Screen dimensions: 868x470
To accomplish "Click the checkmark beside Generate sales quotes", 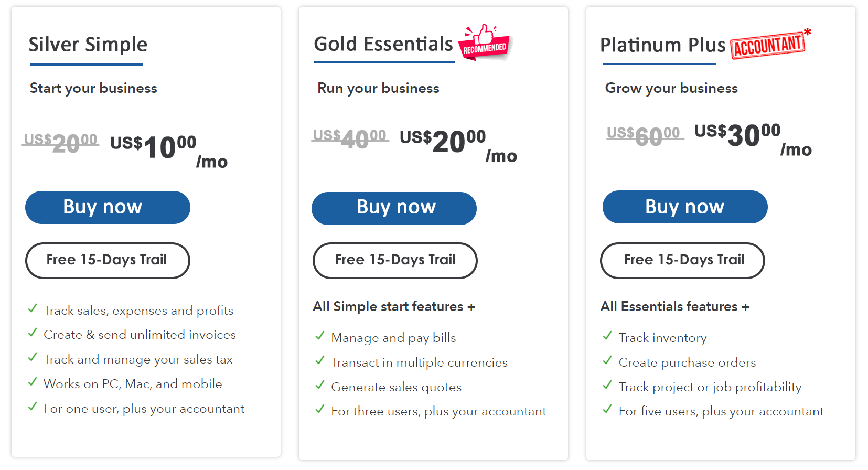I will pos(320,385).
